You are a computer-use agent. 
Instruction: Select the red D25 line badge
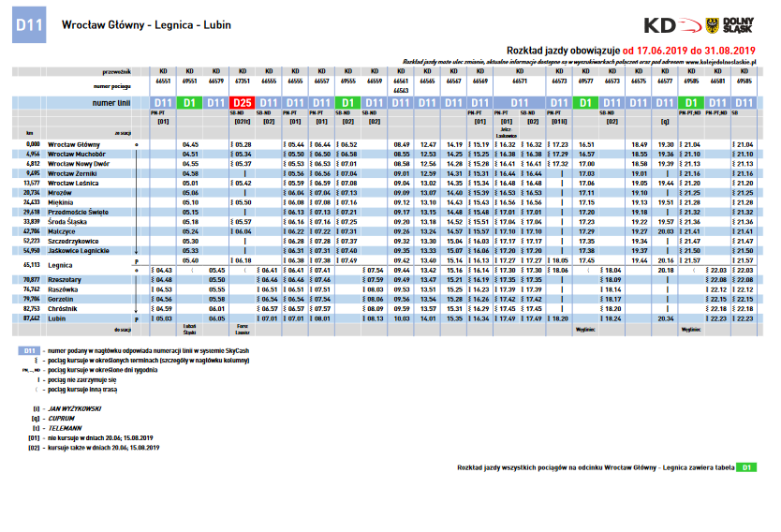242,101
